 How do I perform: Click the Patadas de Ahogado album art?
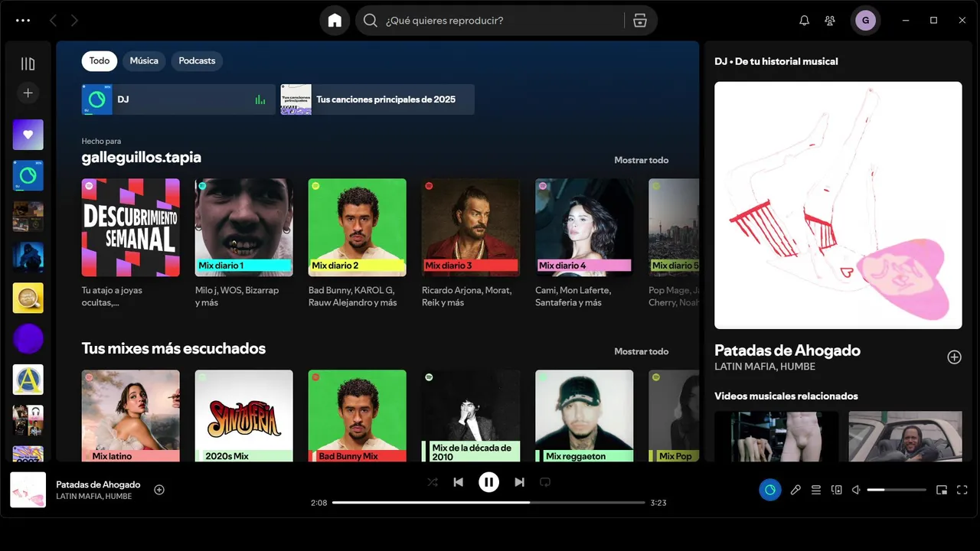pyautogui.click(x=838, y=205)
